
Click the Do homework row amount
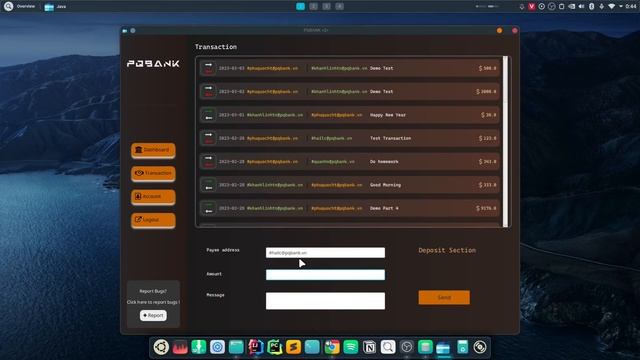pos(487,162)
